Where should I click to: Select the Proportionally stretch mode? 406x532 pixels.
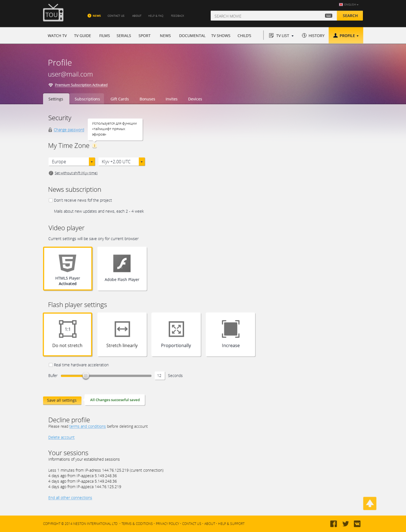(176, 334)
